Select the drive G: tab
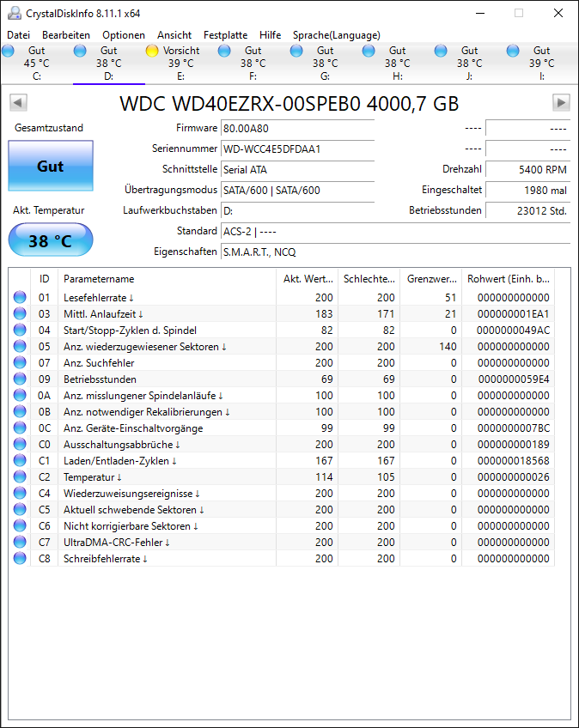Viewport: 579px width, 728px height. coord(326,64)
